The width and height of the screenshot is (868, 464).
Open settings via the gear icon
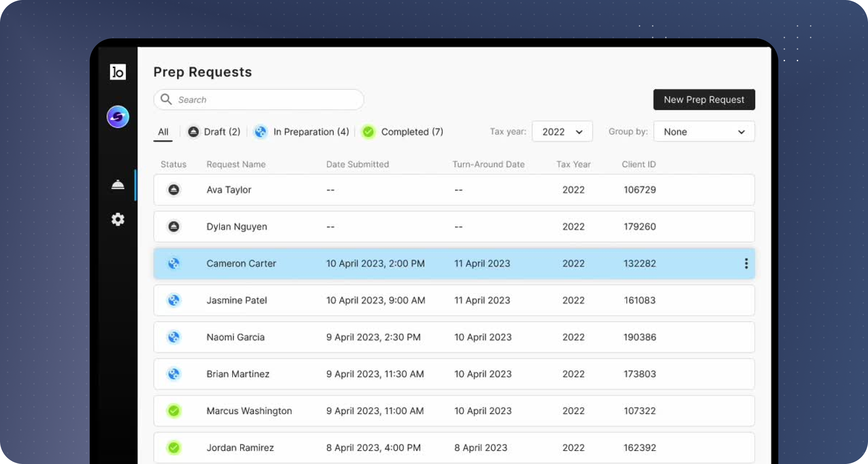[118, 219]
